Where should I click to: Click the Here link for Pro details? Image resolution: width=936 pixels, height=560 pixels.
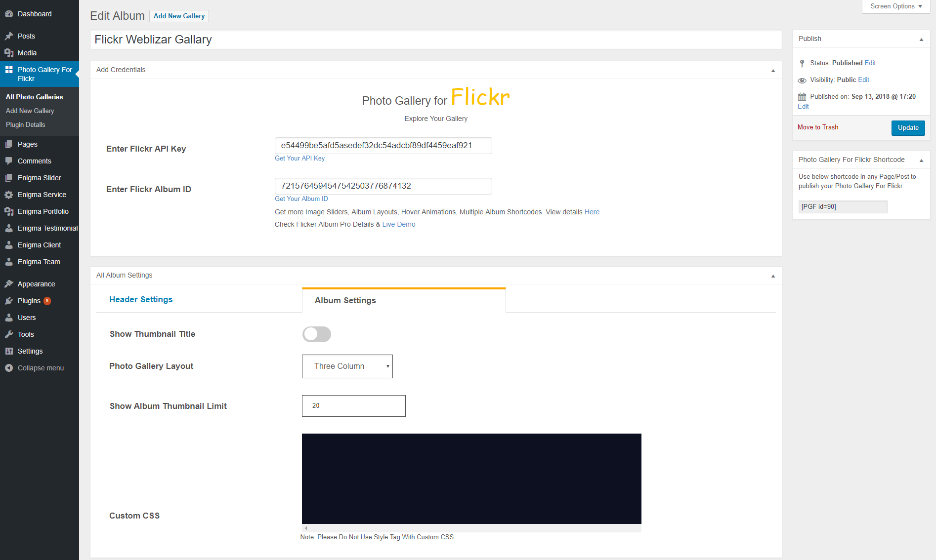coord(592,212)
